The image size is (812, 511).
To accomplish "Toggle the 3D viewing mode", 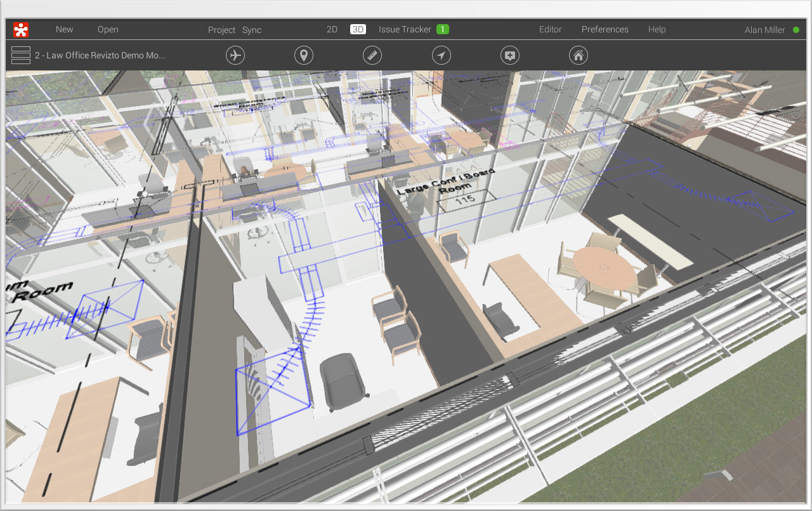I will pyautogui.click(x=358, y=29).
